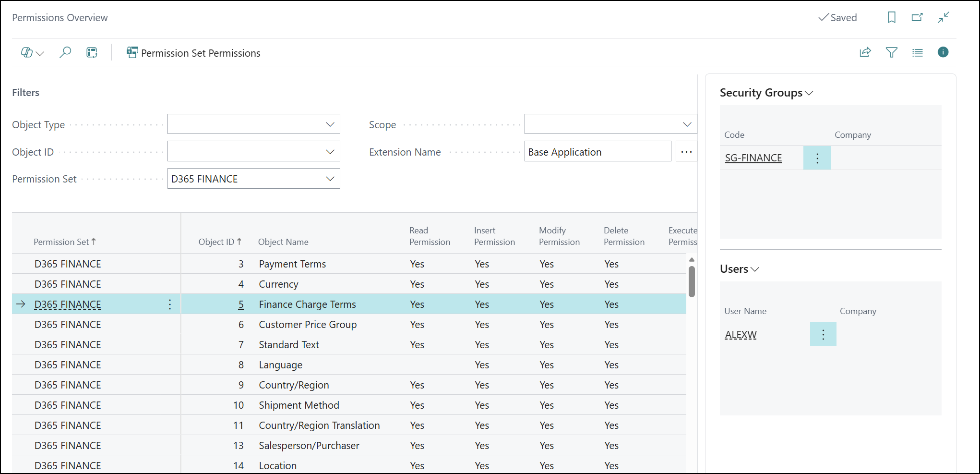Click the Delete Permission column header

point(624,236)
